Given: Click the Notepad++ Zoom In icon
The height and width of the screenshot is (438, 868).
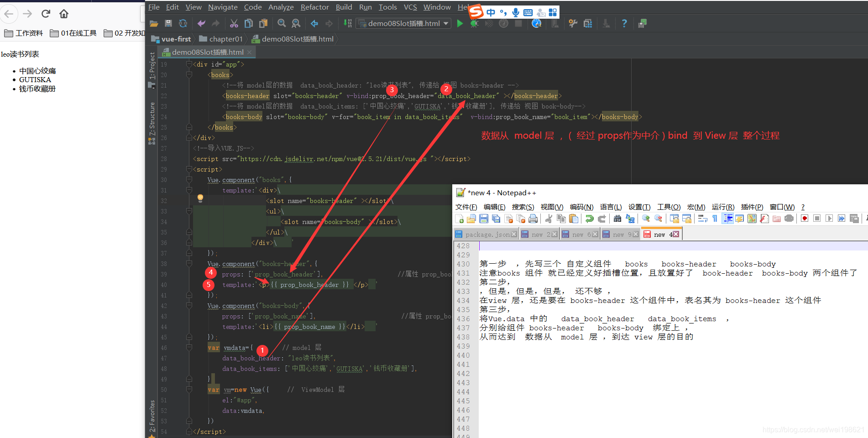Looking at the screenshot, I should pos(646,219).
